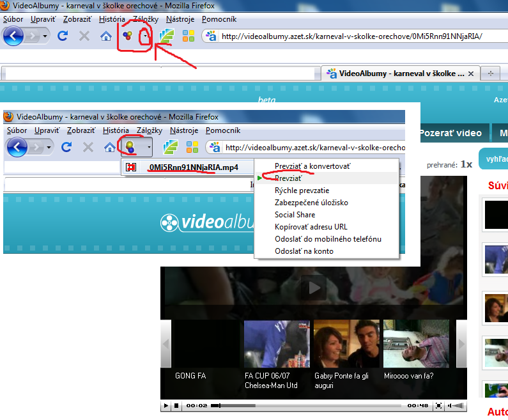Click DownloadHelper three-balls icon in top toolbar
This screenshot has width=508, height=420.
click(x=128, y=36)
